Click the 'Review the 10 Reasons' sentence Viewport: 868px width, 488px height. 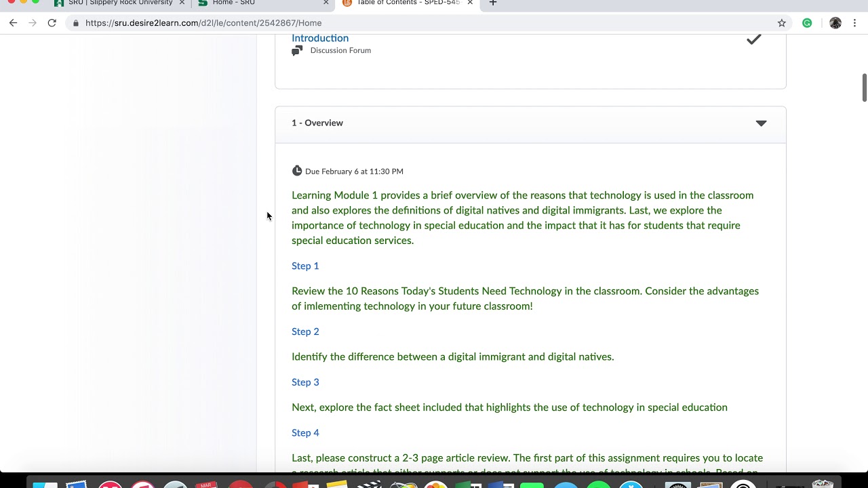[526, 298]
